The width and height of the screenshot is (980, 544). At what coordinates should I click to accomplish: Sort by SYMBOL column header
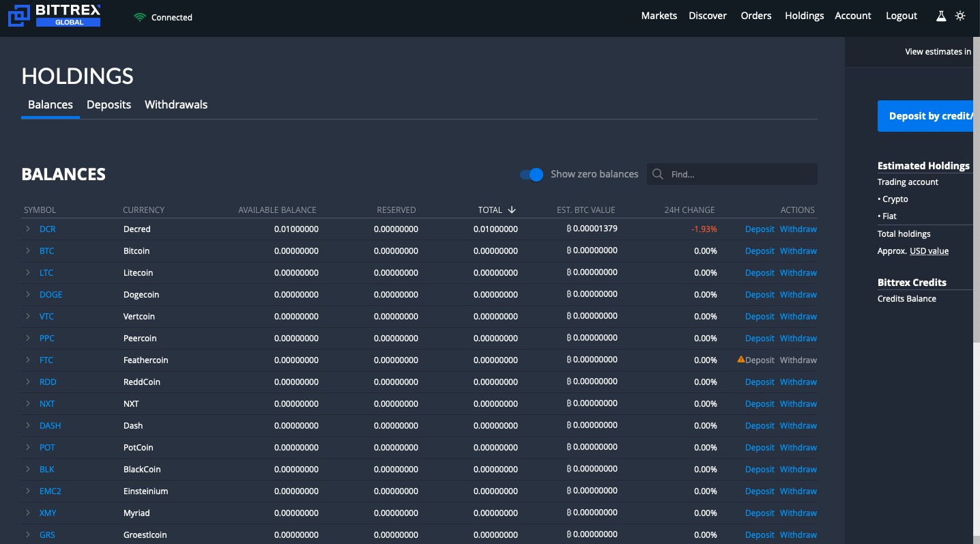[x=40, y=210]
